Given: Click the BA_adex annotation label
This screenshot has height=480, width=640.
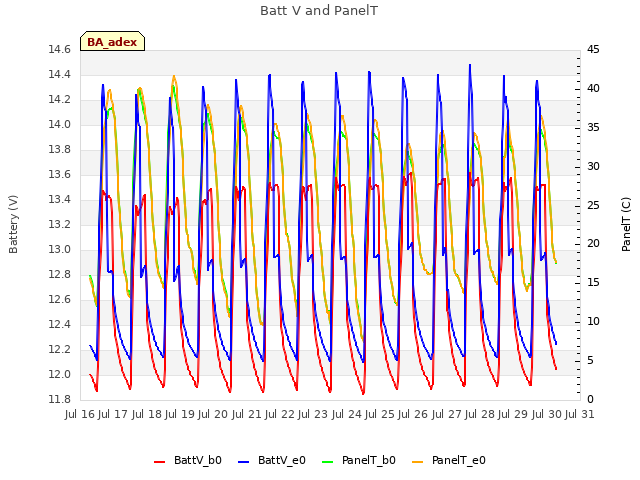Looking at the screenshot, I should click(112, 41).
